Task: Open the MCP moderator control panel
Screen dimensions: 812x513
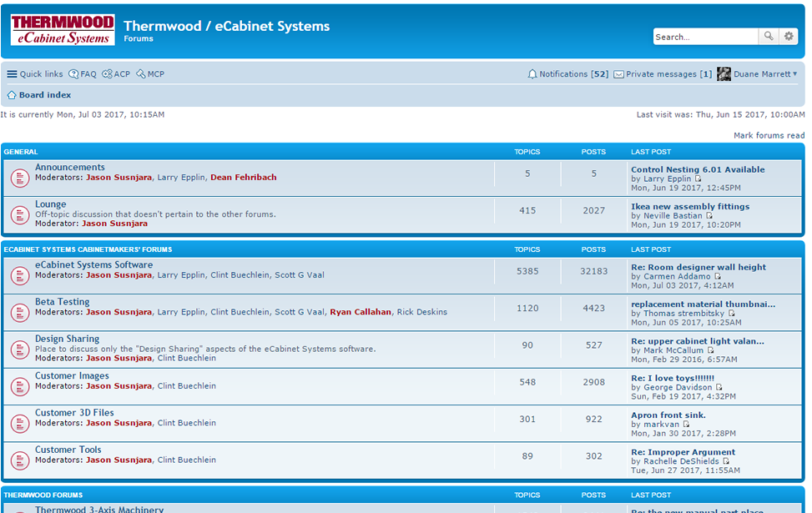Action: coord(150,74)
